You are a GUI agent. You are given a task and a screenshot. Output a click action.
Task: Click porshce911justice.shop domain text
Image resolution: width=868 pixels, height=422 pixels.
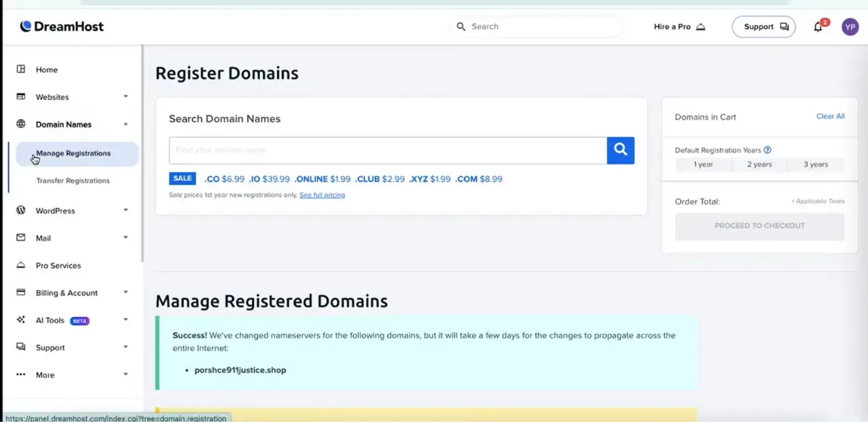tap(240, 370)
